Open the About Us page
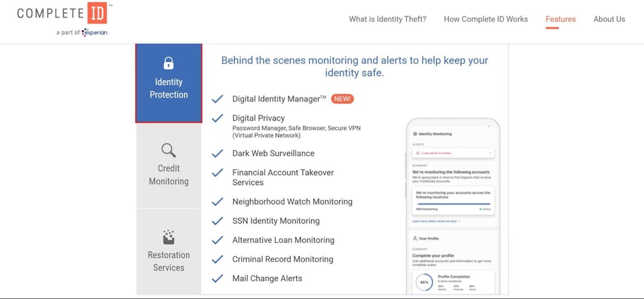 click(x=609, y=19)
